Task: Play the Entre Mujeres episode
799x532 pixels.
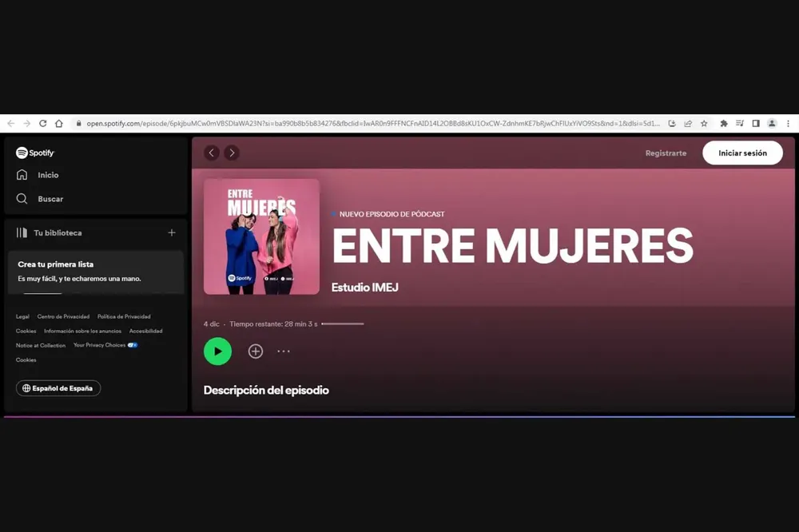Action: point(217,351)
